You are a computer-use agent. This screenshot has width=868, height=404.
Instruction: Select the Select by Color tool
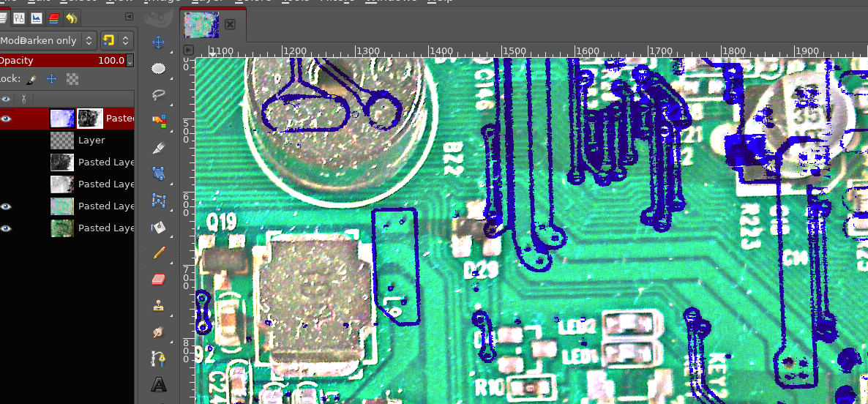(x=159, y=121)
